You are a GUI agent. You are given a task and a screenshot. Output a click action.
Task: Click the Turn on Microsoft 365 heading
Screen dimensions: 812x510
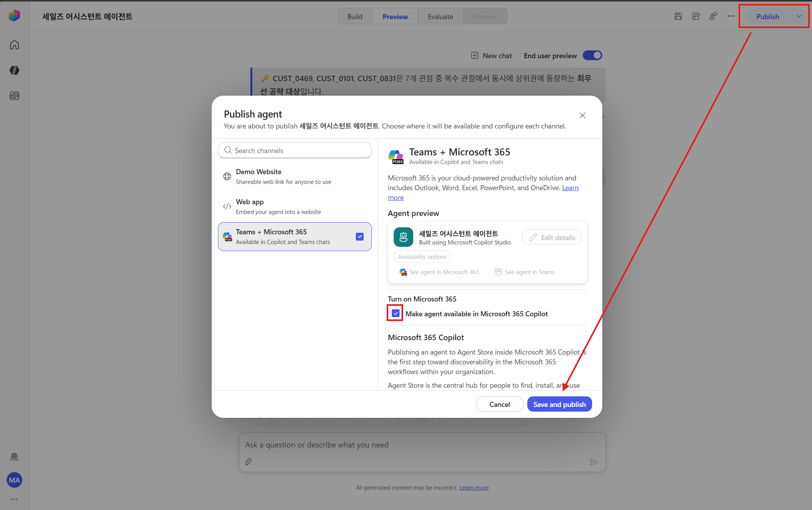coord(422,299)
